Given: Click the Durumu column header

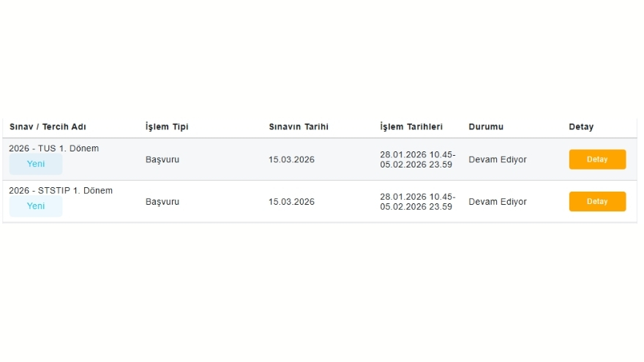Looking at the screenshot, I should click(486, 127).
